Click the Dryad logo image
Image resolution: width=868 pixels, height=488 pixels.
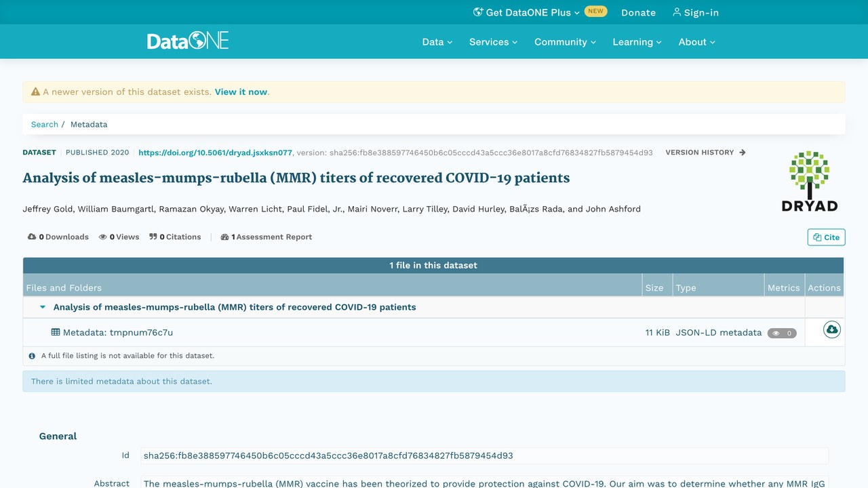tap(810, 182)
